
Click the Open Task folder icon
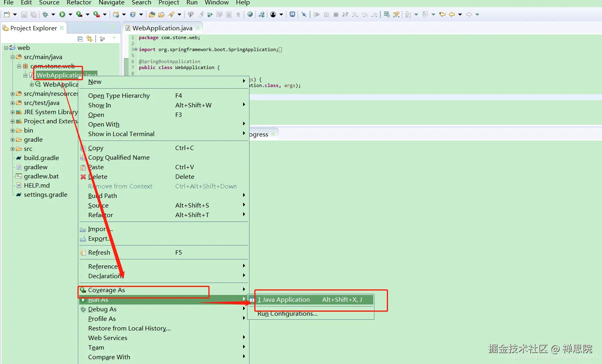[x=161, y=14]
